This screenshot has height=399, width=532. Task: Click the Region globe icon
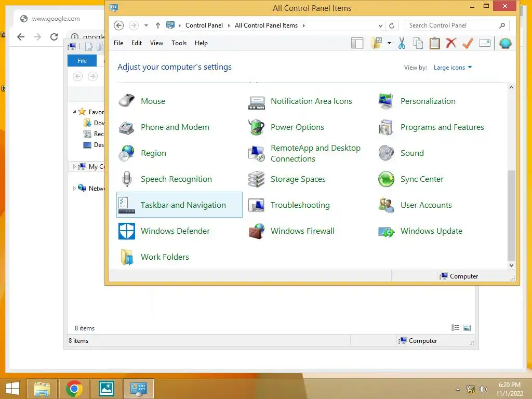tap(127, 153)
